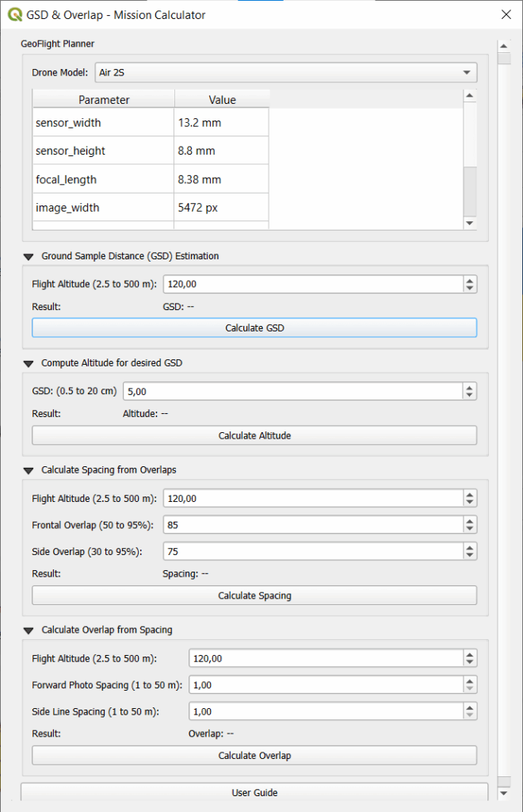Viewport: 523px width, 812px height.
Task: Increment Forward Photo Spacing with its stepper
Action: point(470,680)
